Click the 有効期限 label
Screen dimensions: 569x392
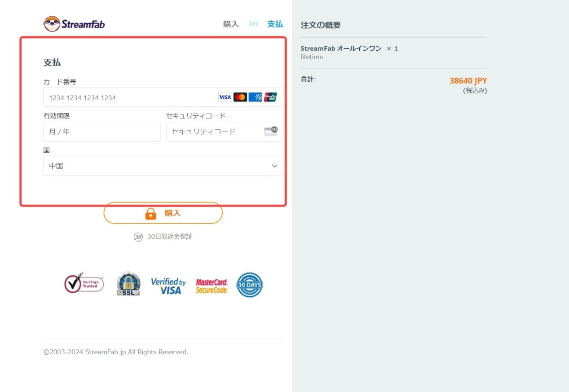[x=57, y=116]
